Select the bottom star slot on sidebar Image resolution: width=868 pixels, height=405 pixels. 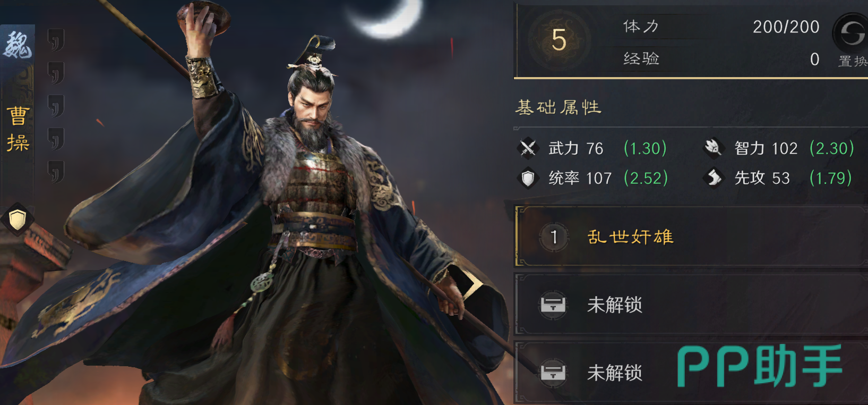point(56,172)
